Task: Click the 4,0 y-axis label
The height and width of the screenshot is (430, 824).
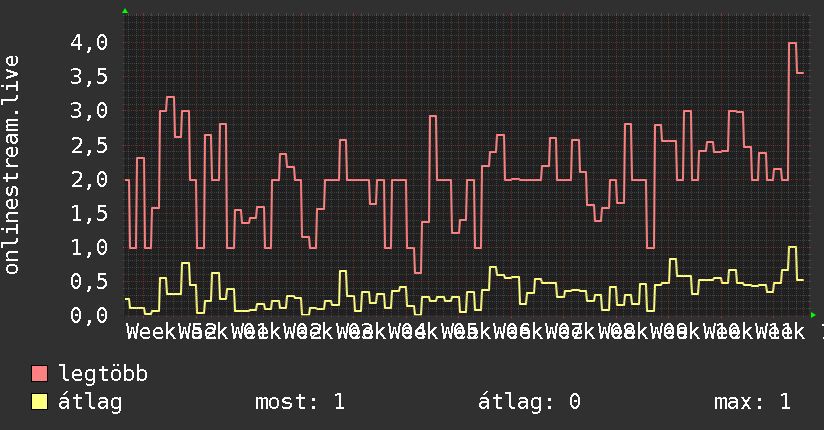Action: tap(89, 43)
